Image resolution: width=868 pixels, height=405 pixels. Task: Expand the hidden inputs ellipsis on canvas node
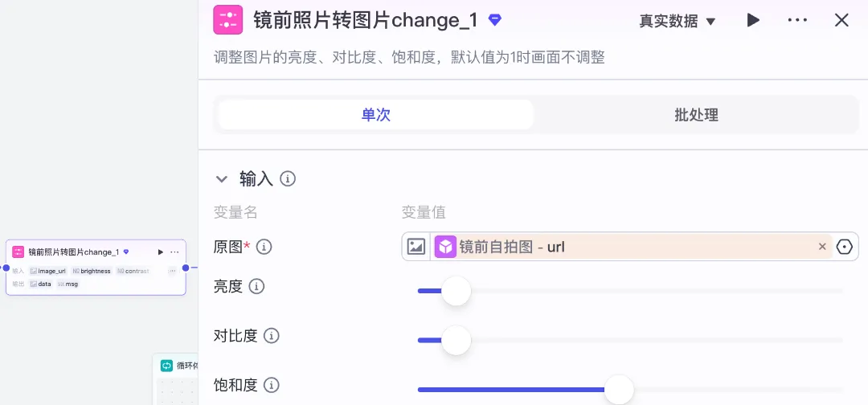[172, 272]
